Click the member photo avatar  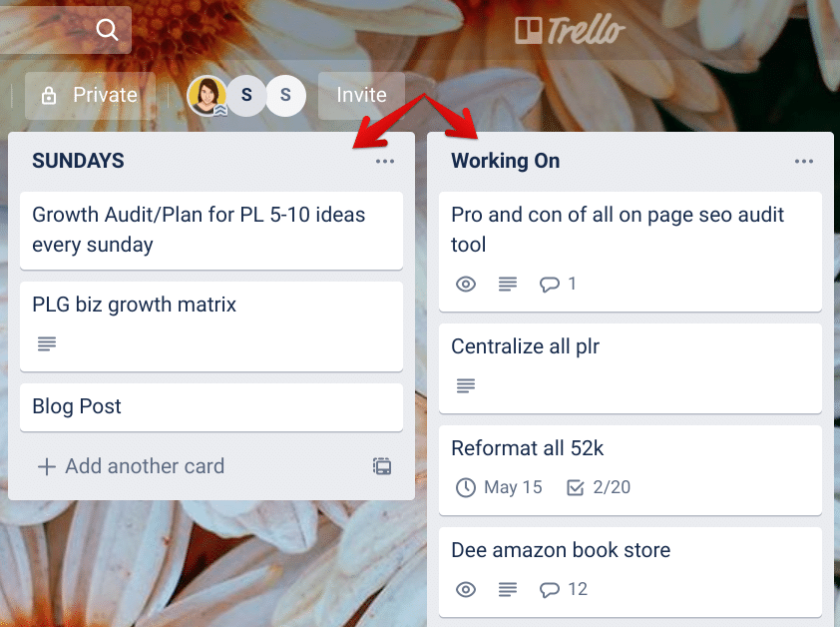tap(207, 96)
